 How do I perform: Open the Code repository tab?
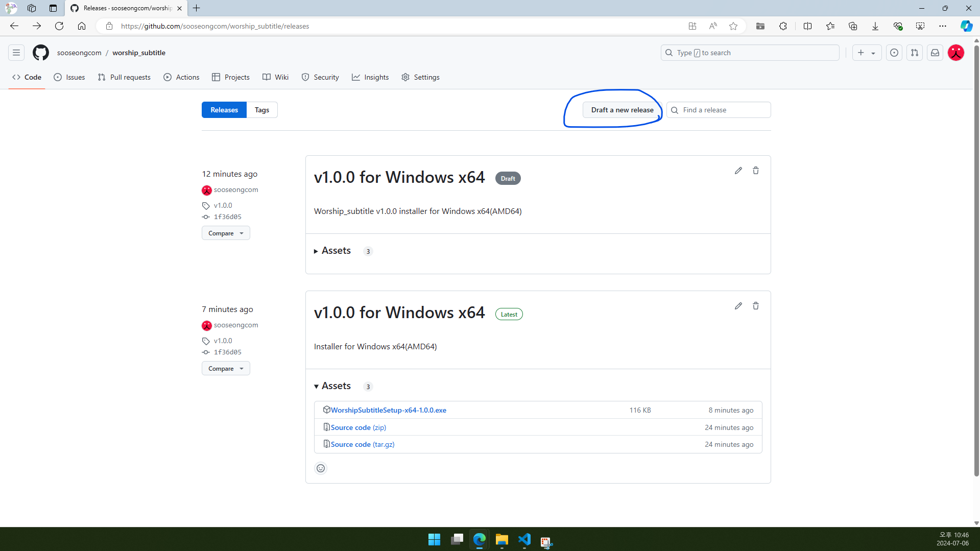click(27, 77)
